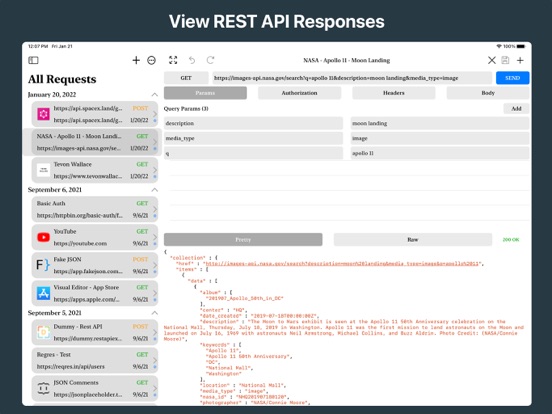Click the blue SEND button
Screen dimensions: 552x414
513,78
